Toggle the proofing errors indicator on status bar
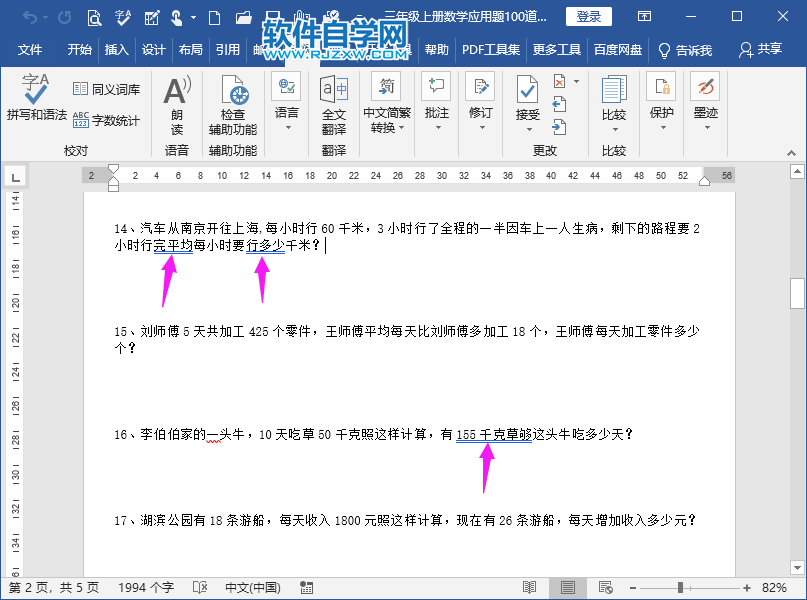The height and width of the screenshot is (600, 807). [x=198, y=588]
